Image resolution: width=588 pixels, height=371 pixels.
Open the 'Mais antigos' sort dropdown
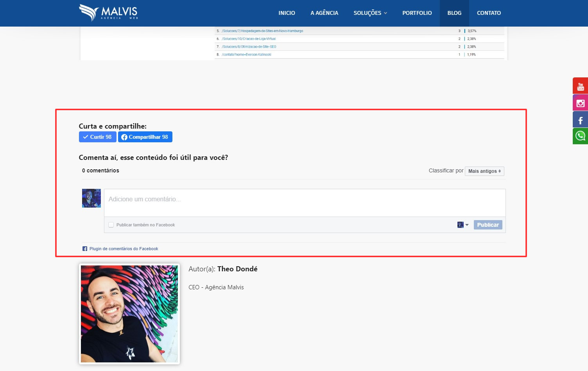(x=484, y=171)
